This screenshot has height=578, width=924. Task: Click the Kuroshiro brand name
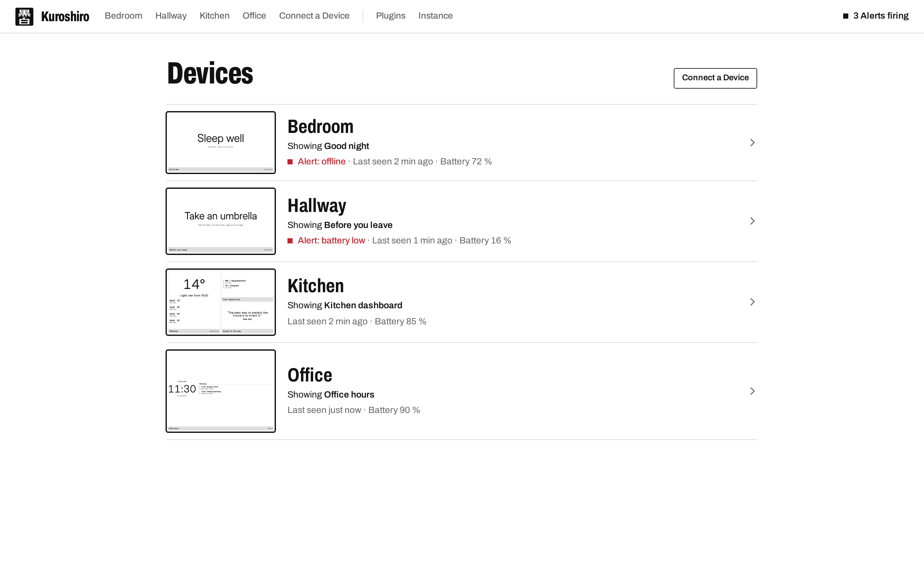65,16
